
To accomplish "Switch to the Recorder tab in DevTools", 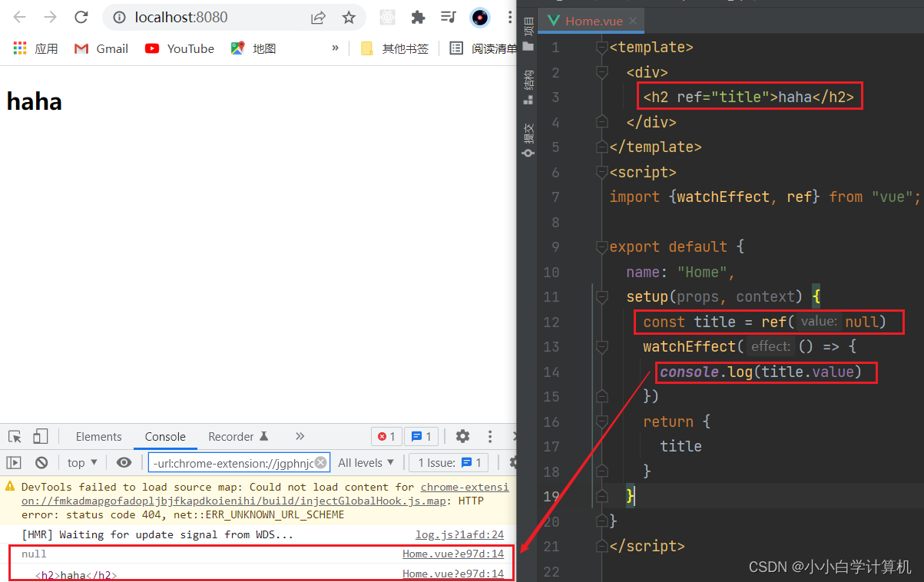I will click(x=238, y=436).
